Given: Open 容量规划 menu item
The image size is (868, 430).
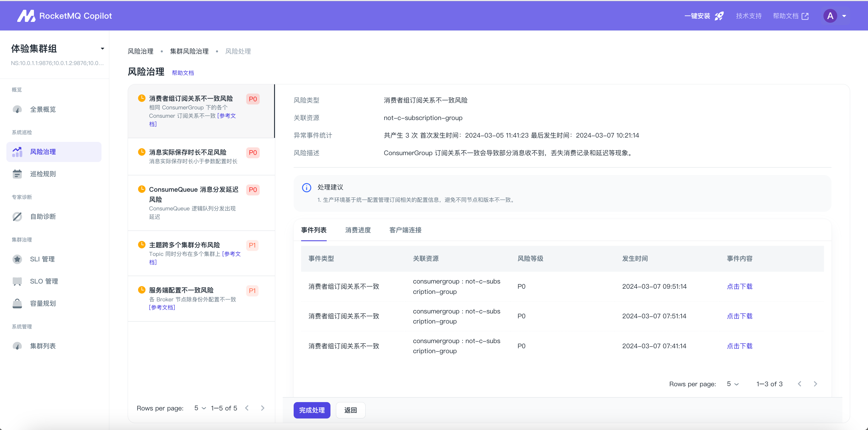Looking at the screenshot, I should click(54, 304).
